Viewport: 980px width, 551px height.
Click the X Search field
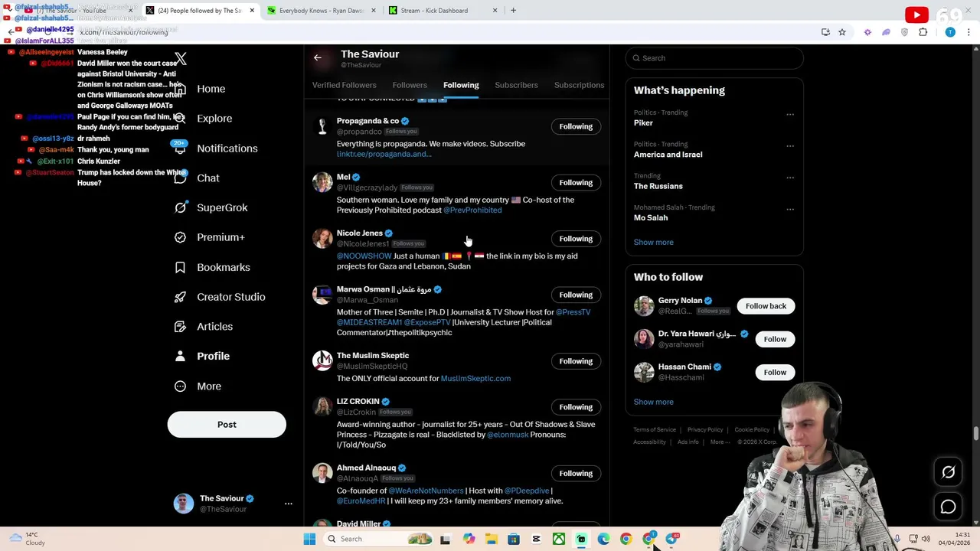tap(714, 58)
